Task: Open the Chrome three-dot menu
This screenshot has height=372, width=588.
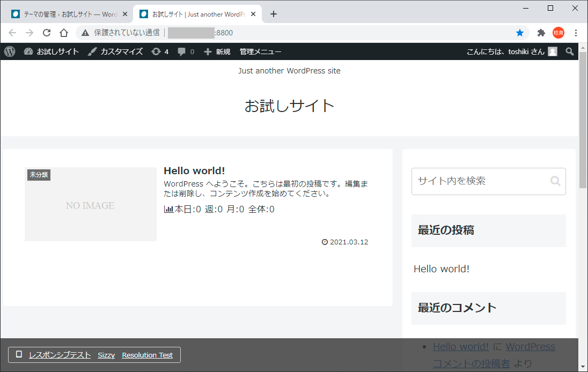Action: [576, 33]
